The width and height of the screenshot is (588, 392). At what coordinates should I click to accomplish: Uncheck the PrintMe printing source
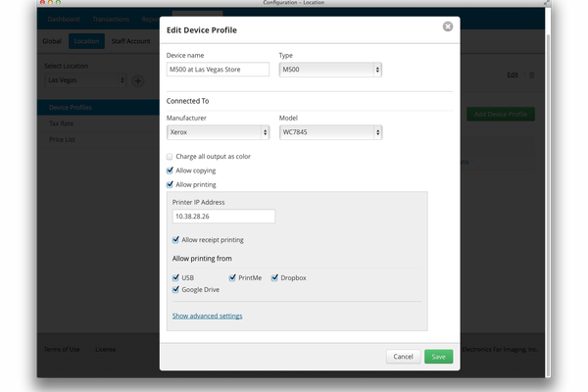tap(232, 277)
